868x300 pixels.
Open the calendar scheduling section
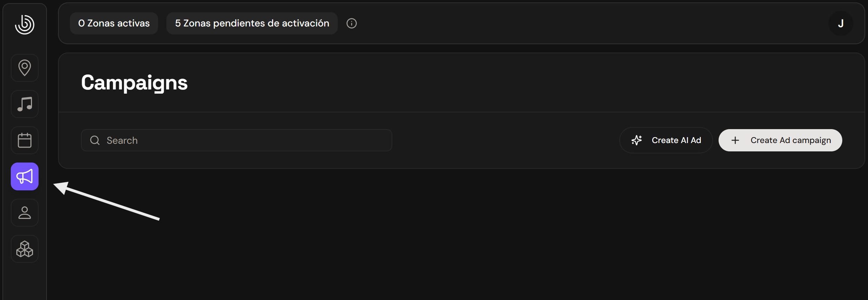(x=25, y=140)
